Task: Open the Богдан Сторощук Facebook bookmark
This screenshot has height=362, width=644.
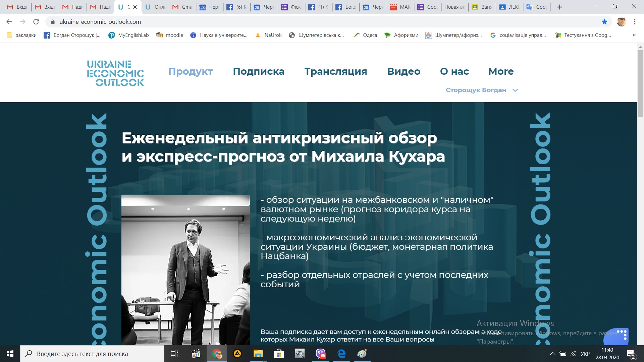Action: 72,35
